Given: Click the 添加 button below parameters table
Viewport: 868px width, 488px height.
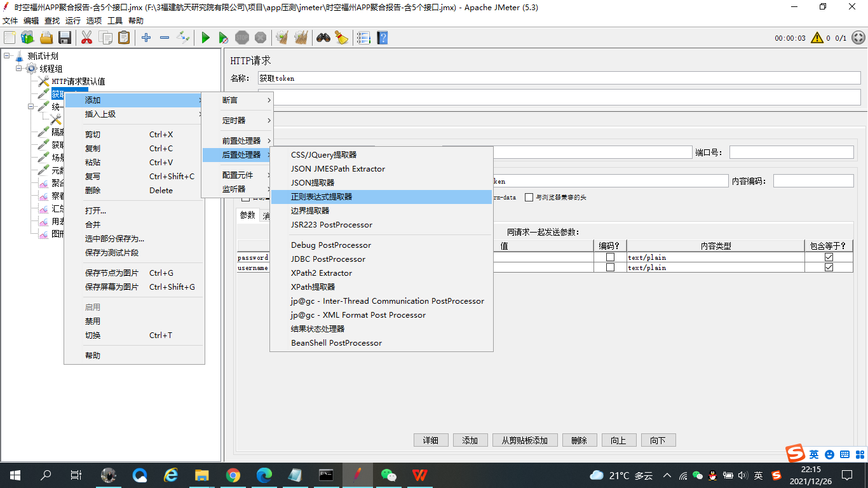Looking at the screenshot, I should coord(470,440).
